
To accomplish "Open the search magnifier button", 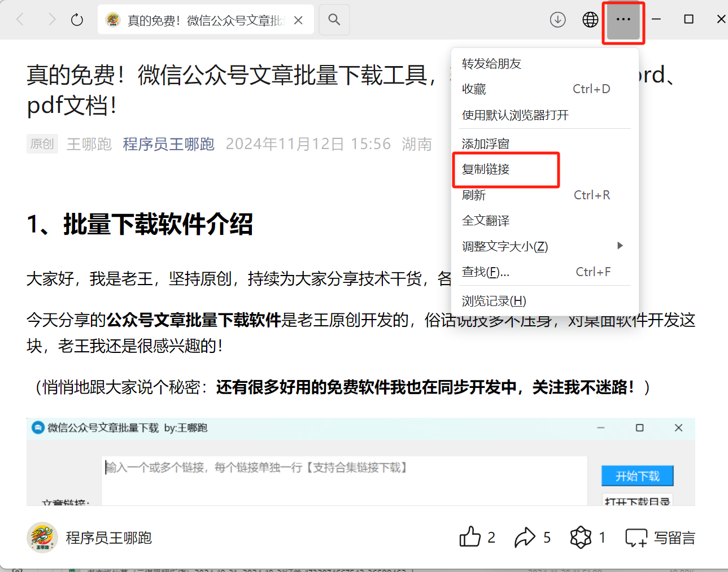I will pyautogui.click(x=334, y=20).
